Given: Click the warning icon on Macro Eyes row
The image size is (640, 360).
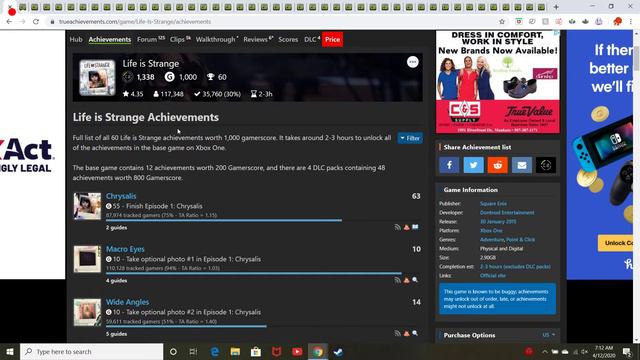Looking at the screenshot, I should coord(407,280).
